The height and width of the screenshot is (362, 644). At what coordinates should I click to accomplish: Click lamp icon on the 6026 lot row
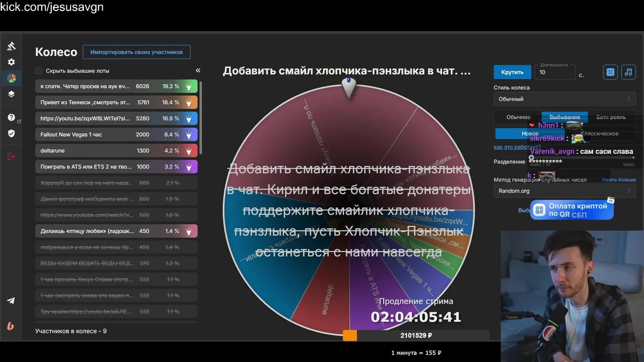[x=189, y=86]
